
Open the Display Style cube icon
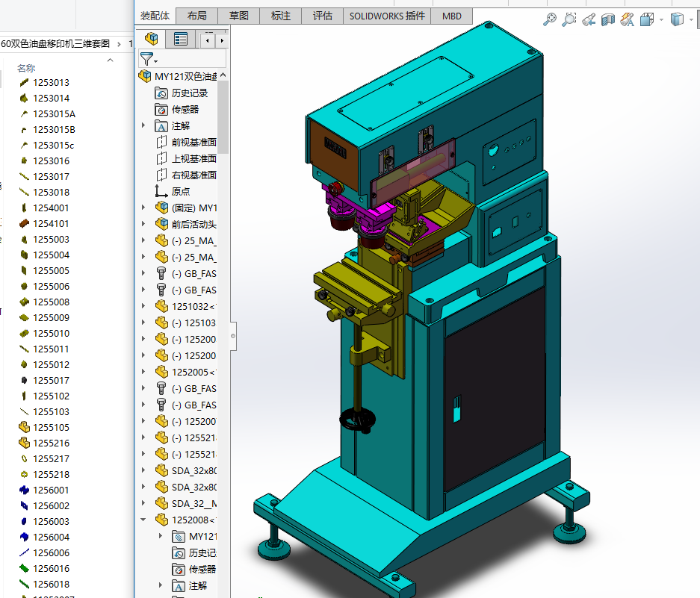677,20
